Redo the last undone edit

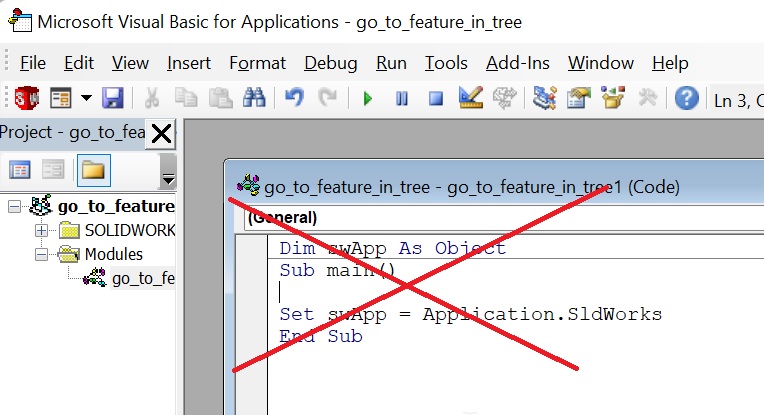tap(328, 98)
